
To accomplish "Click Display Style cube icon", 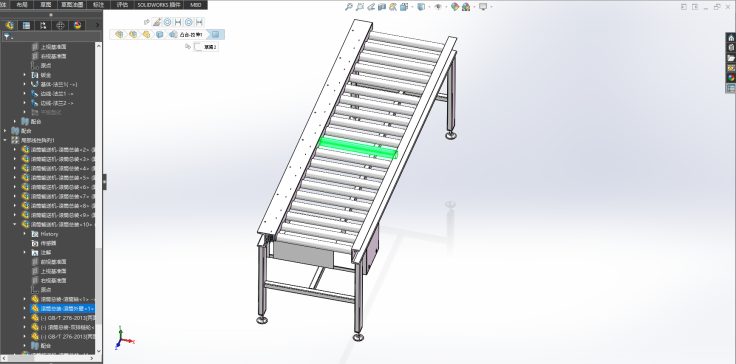I will pyautogui.click(x=421, y=7).
